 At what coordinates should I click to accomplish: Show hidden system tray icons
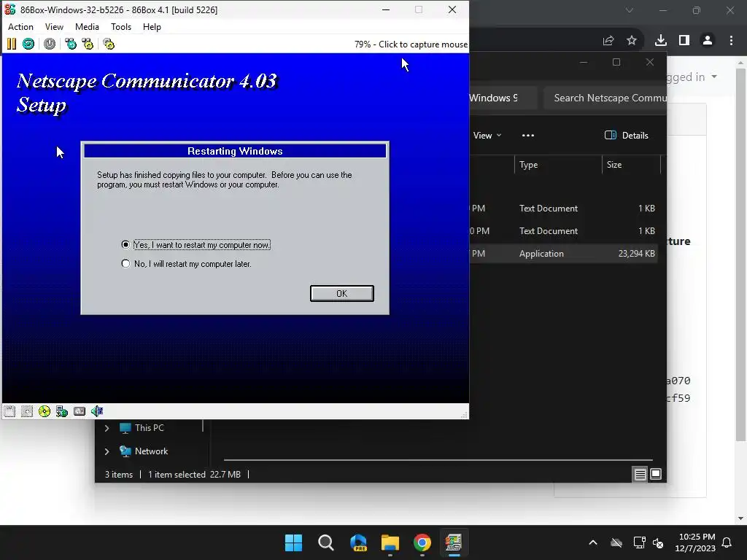(x=593, y=542)
